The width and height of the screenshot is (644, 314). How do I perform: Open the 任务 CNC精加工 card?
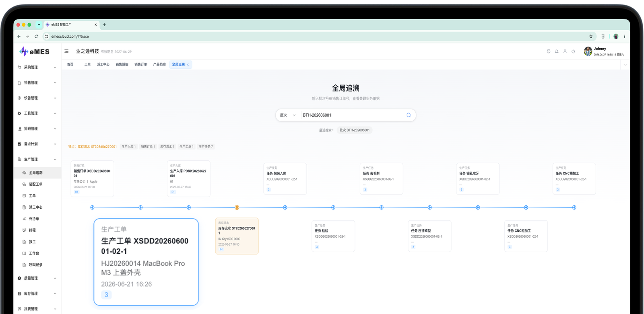[574, 179]
